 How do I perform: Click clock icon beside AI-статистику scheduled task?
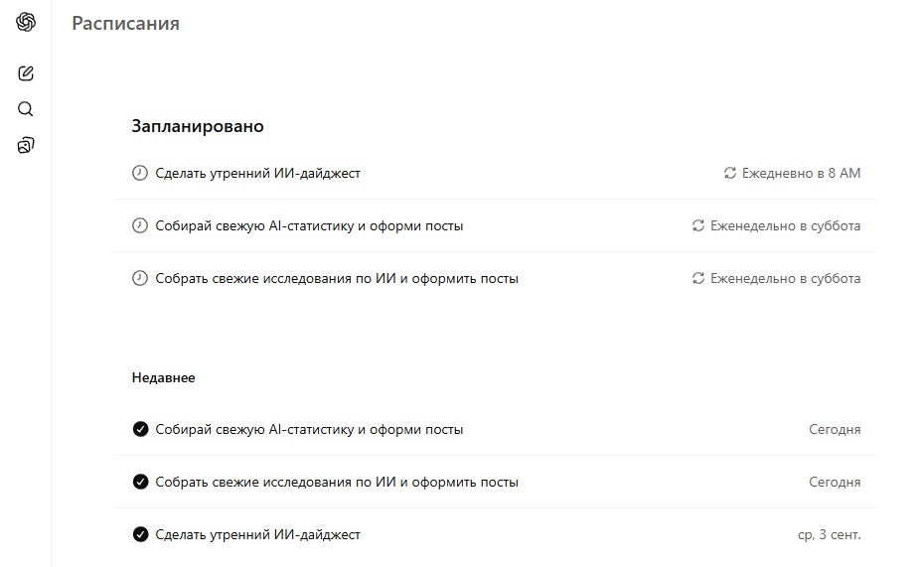(140, 225)
